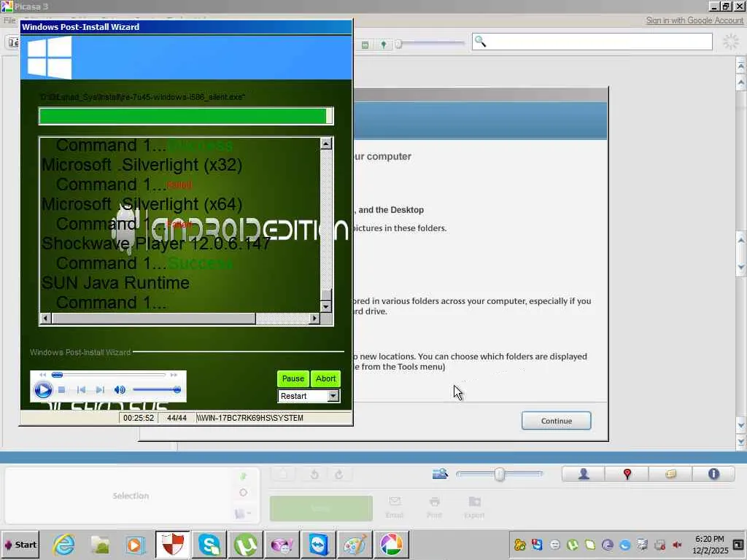The image size is (747, 560).
Task: Show the Properties info panel in Picasa
Action: [x=713, y=474]
